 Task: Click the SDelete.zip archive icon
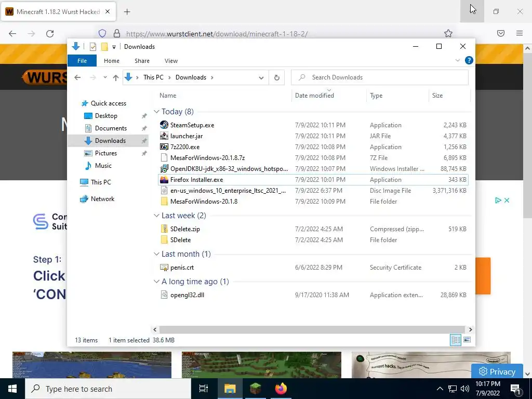(x=164, y=229)
